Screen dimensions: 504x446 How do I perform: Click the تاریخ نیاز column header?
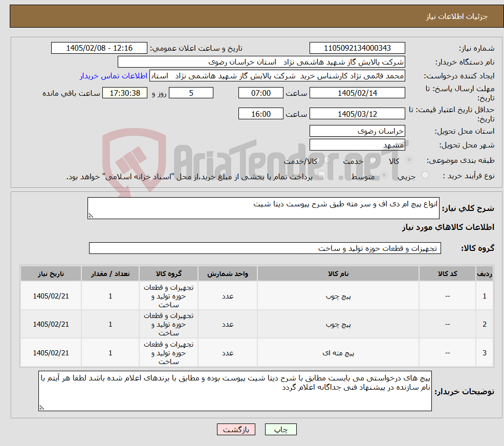[x=51, y=273]
